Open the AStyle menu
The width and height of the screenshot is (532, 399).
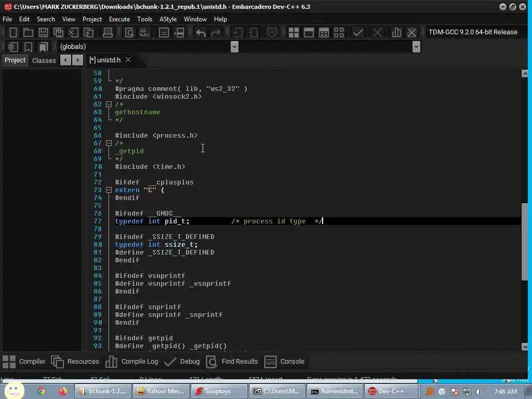pyautogui.click(x=168, y=19)
